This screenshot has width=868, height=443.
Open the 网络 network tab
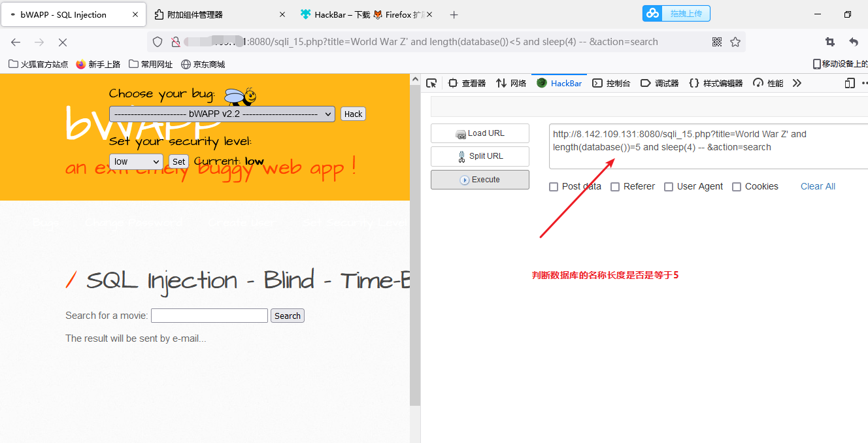(x=511, y=83)
